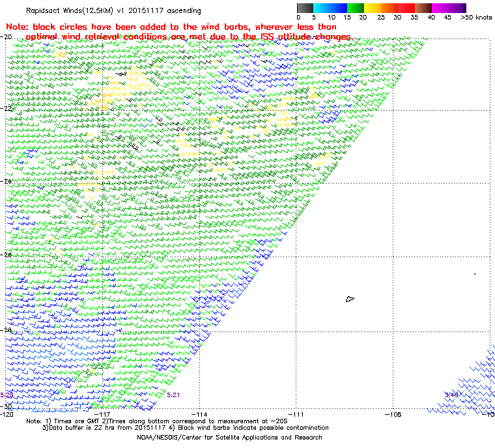495x448 pixels.
Task: Click the '25' tick label on legend
Action: click(381, 18)
